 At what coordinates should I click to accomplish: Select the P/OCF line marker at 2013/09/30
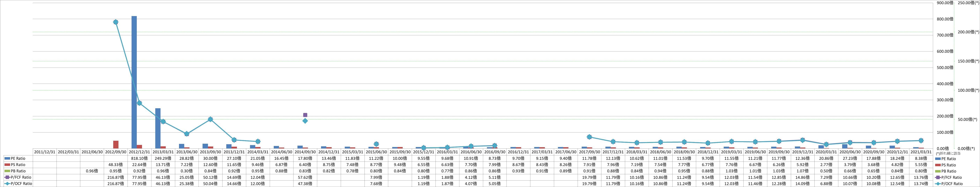(x=210, y=120)
